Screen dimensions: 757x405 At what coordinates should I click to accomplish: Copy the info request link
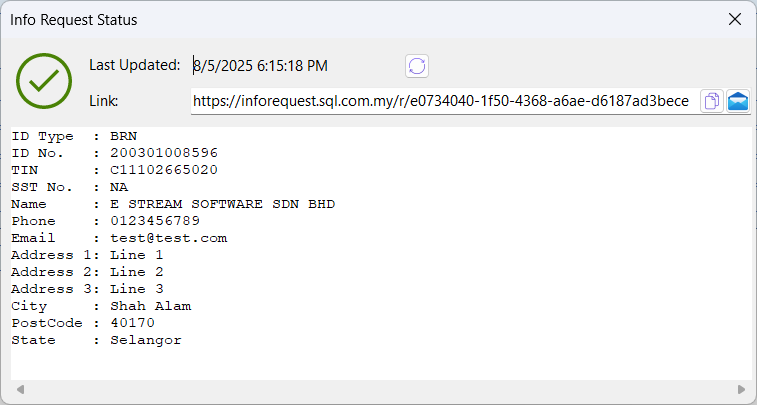712,101
